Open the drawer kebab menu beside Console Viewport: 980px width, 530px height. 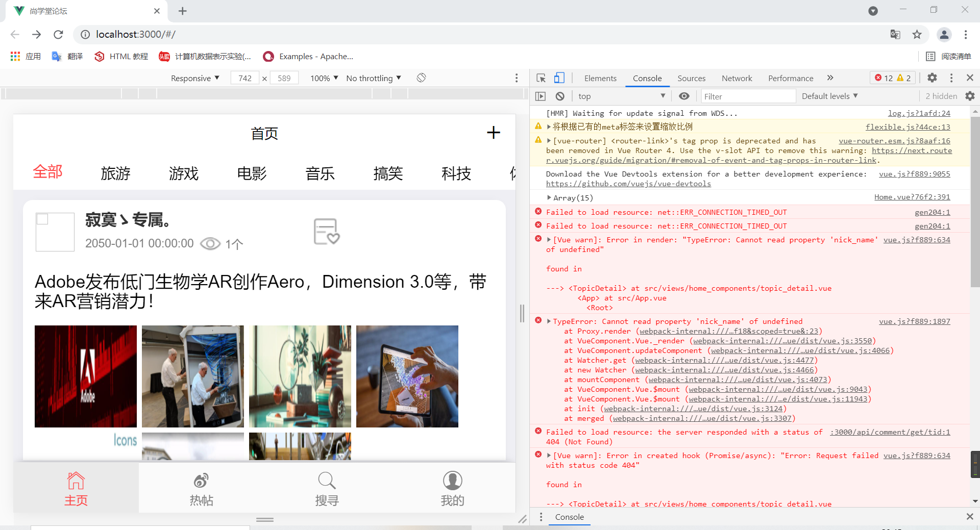tap(541, 517)
